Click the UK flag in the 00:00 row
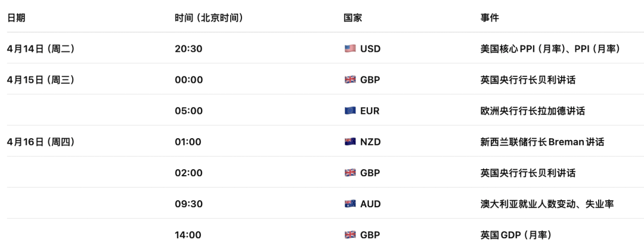Viewport: 644px width, 252px height. [x=350, y=80]
